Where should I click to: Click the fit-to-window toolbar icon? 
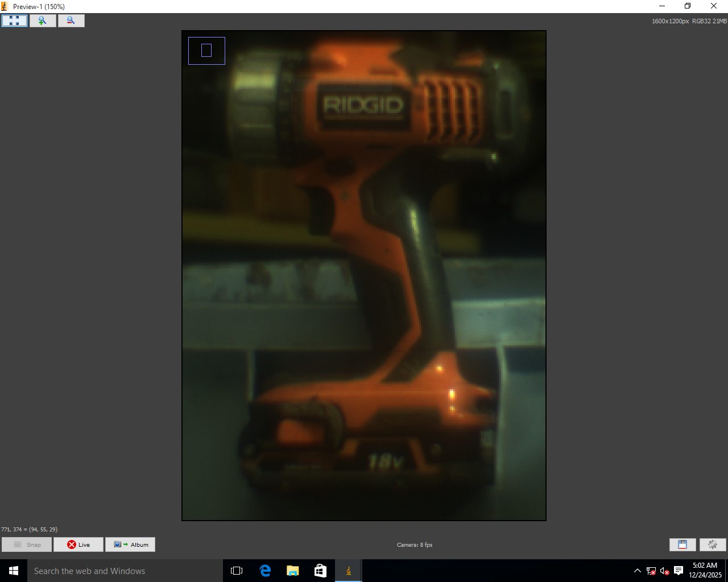coord(14,20)
